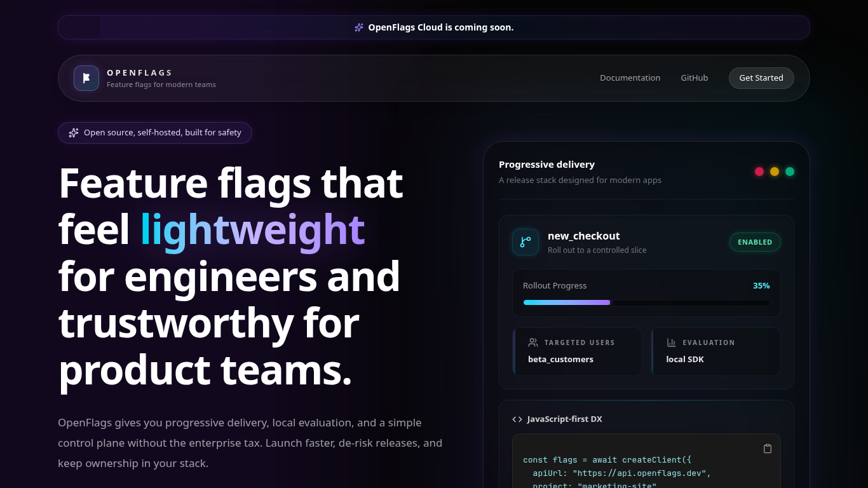Click the Rollout Progress label
This screenshot has height=488, width=868.
(x=555, y=286)
